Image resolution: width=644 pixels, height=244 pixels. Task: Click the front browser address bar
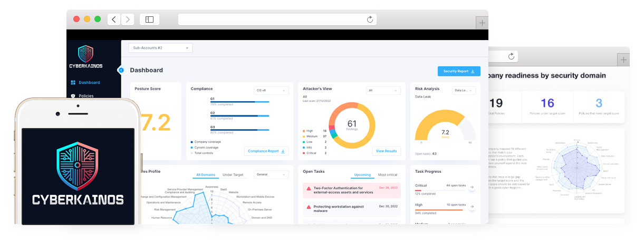click(277, 19)
